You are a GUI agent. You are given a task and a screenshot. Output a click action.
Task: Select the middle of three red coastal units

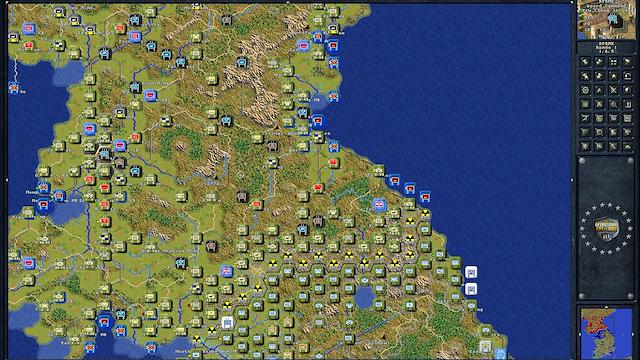[410, 188]
